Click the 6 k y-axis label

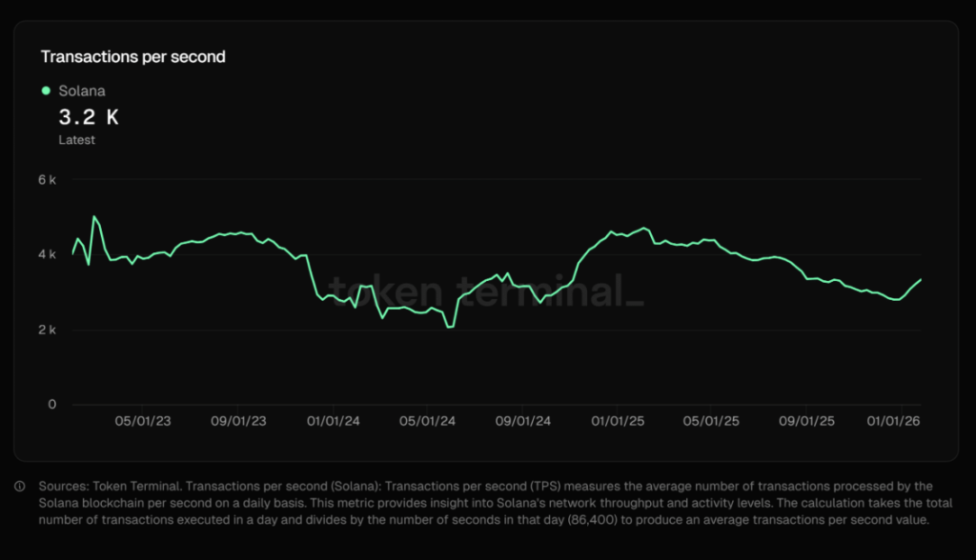click(48, 179)
